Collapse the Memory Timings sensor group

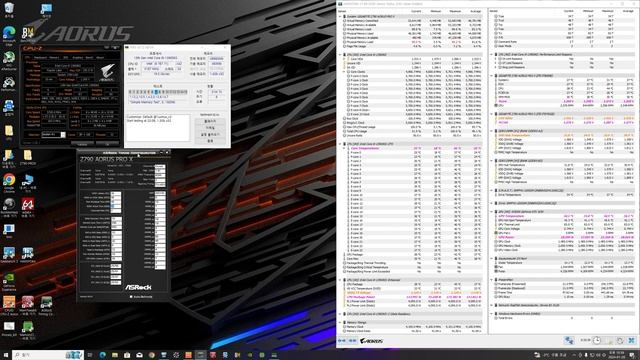pos(340,322)
